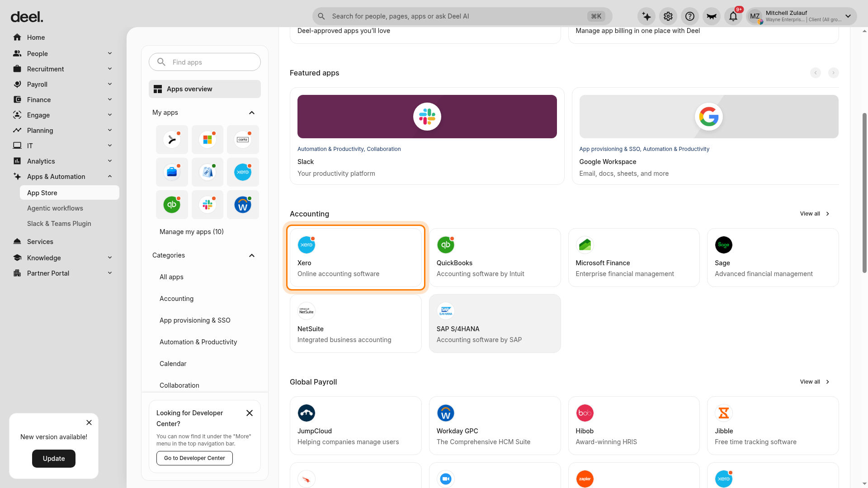Open the Slack tile in My apps
Viewport: 868px width, 488px height.
208,205
